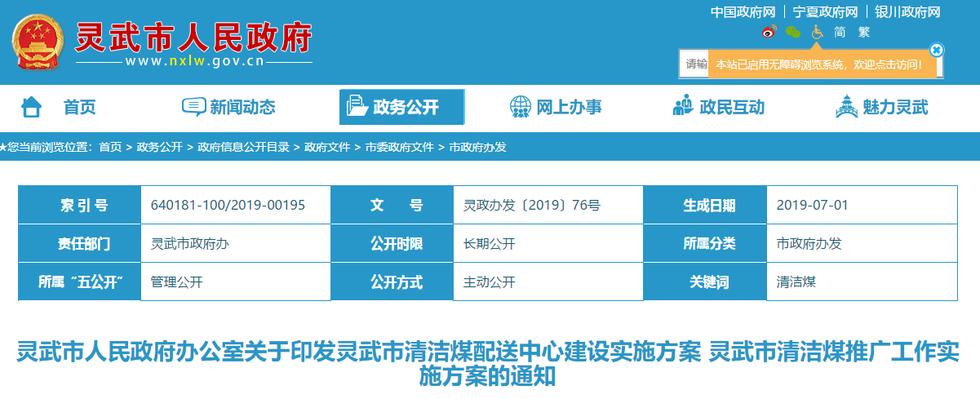Viewport: 980px width, 399px height.
Task: Visit the 宁夏政府网 link
Action: click(x=824, y=11)
